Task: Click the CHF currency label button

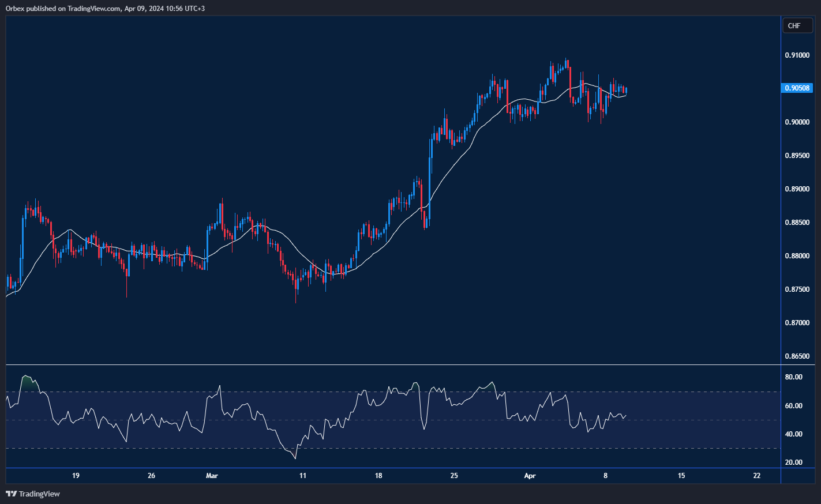Action: (x=797, y=26)
